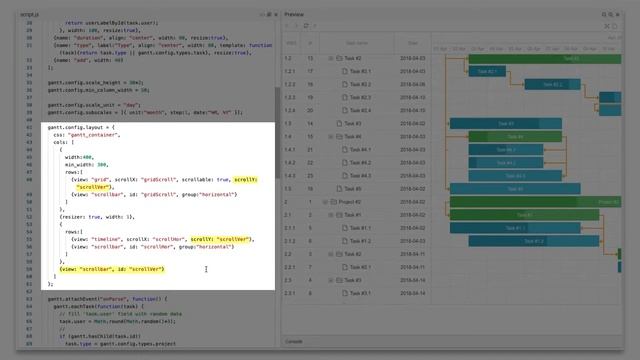This screenshot has width=640, height=360.
Task: Click the folder icon of Task #1 row 2.1
Action: [339, 215]
